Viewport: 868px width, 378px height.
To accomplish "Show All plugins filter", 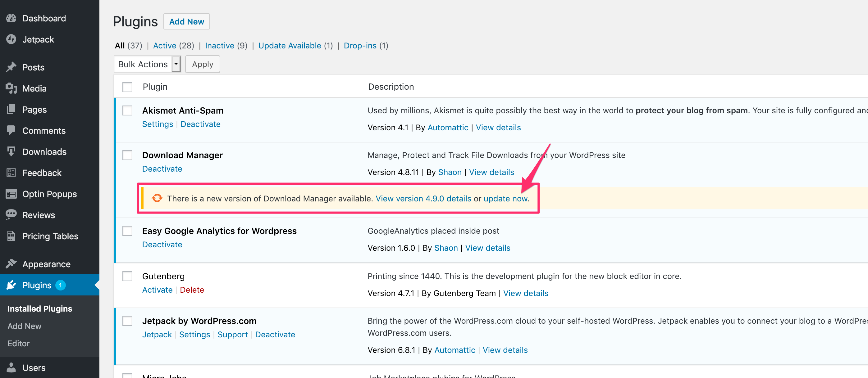I will point(120,45).
